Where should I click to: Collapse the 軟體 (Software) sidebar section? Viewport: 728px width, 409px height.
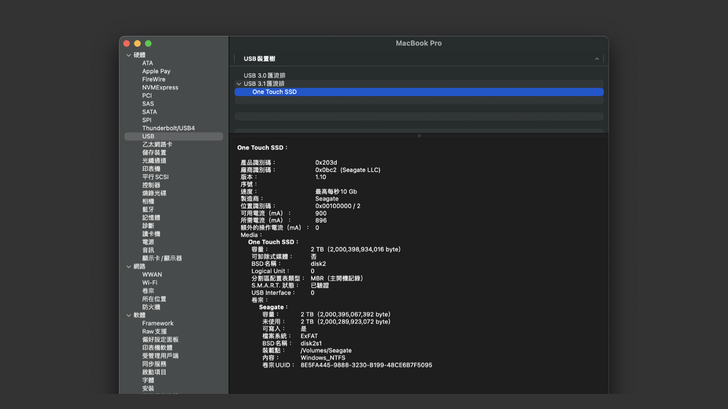(128, 315)
